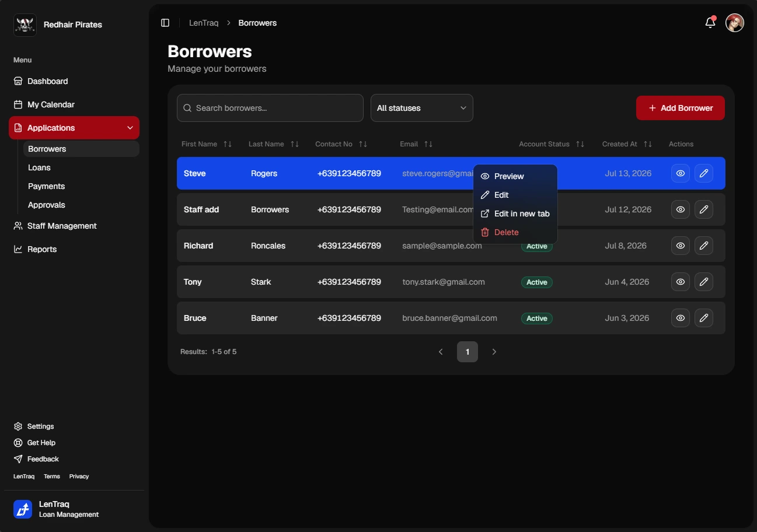
Task: Sort by Contact No column arrows
Action: coord(363,144)
